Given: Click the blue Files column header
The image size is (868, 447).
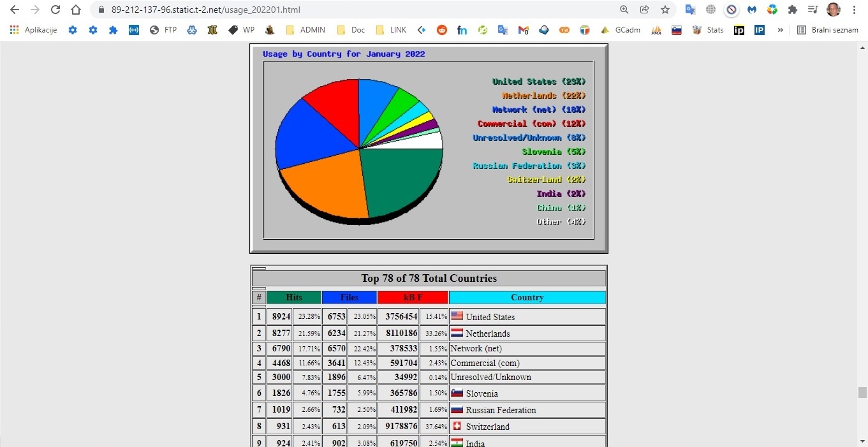Looking at the screenshot, I should click(x=349, y=297).
